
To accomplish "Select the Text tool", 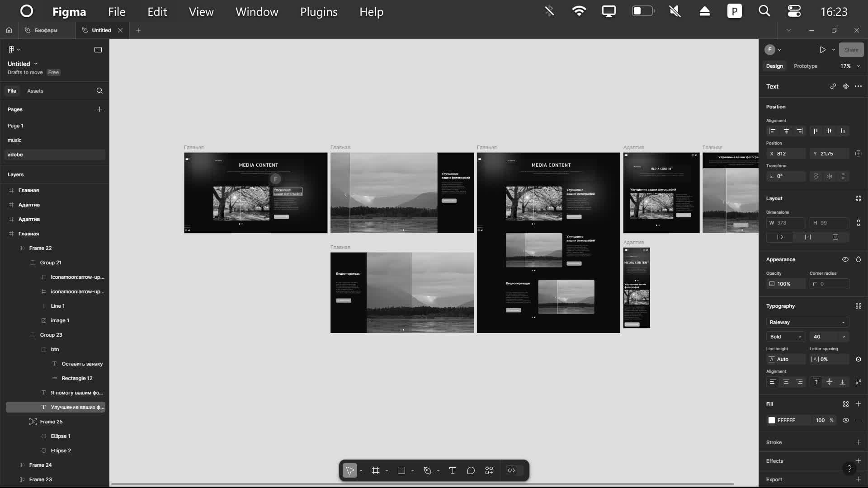I will click(453, 470).
